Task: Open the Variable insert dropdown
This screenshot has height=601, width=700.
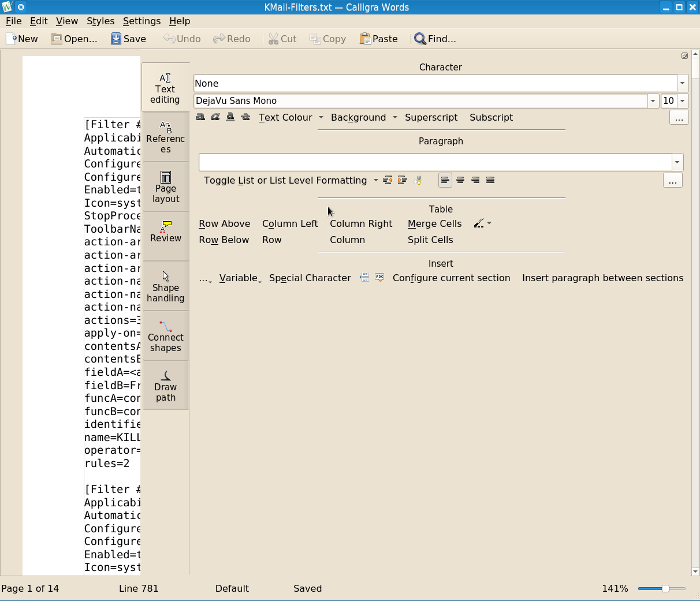Action: coord(240,278)
